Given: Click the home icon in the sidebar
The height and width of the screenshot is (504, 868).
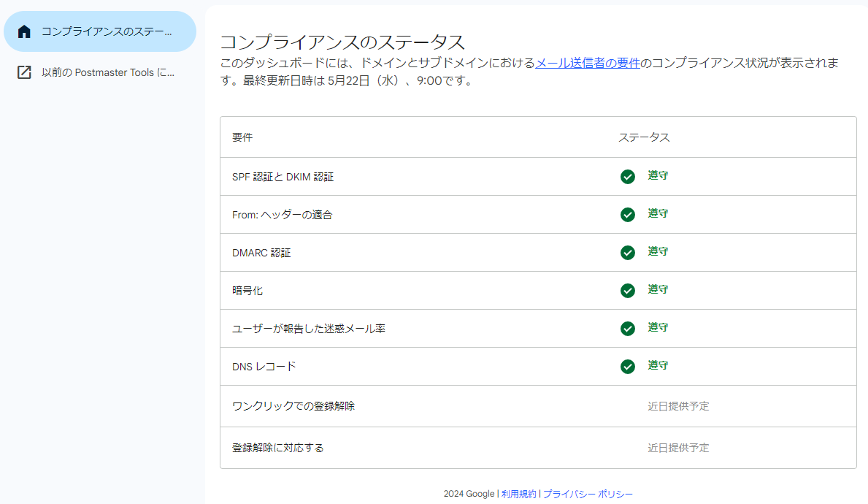Looking at the screenshot, I should [24, 31].
